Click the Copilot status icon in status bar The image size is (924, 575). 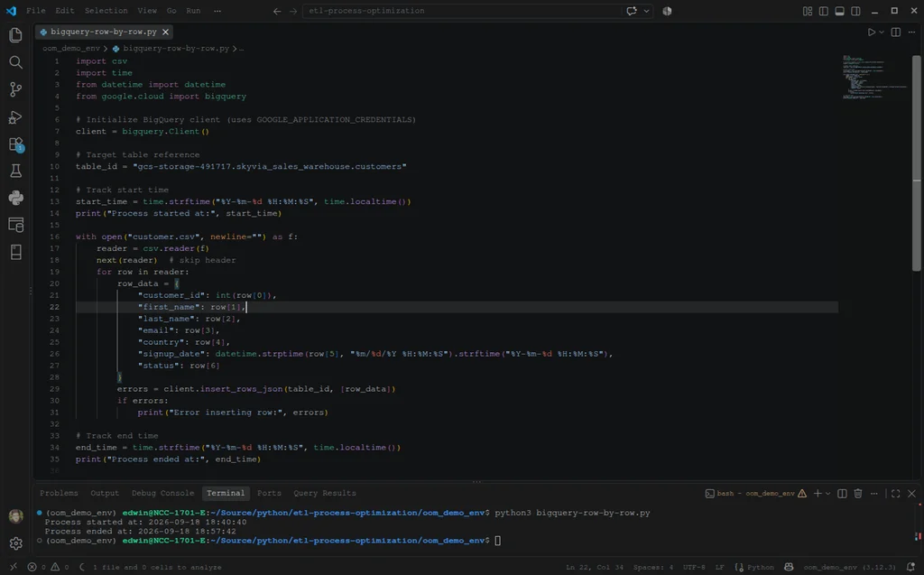pyautogui.click(x=789, y=568)
